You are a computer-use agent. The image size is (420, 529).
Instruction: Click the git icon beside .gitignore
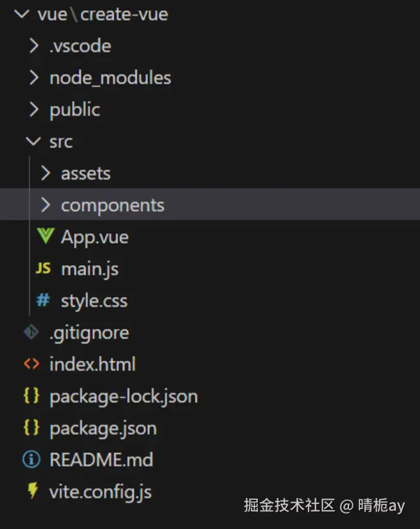coord(32,332)
